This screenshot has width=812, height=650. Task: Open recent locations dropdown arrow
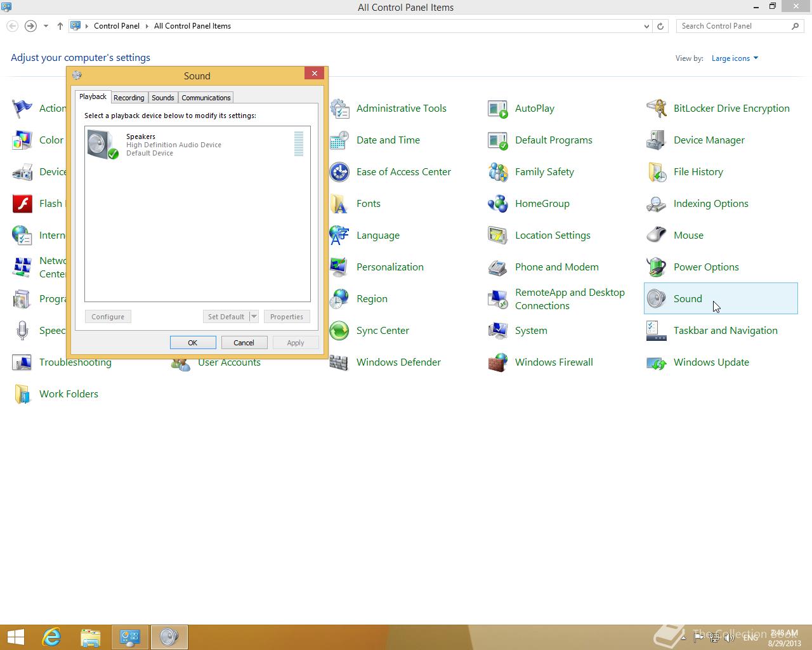click(x=46, y=26)
